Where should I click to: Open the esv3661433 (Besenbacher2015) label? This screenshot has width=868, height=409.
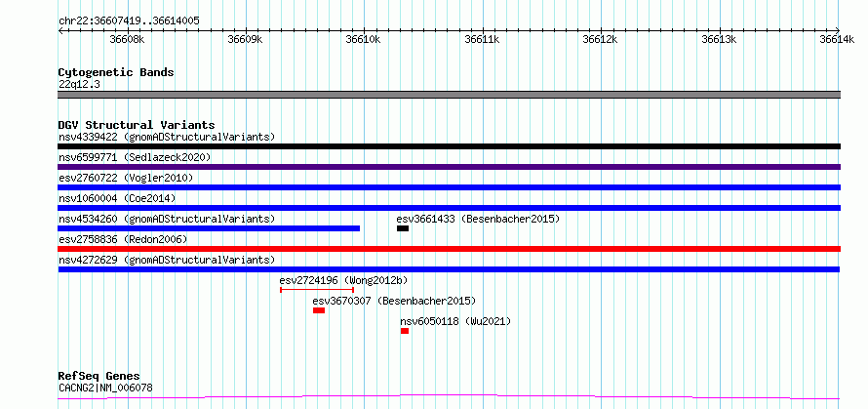point(478,219)
